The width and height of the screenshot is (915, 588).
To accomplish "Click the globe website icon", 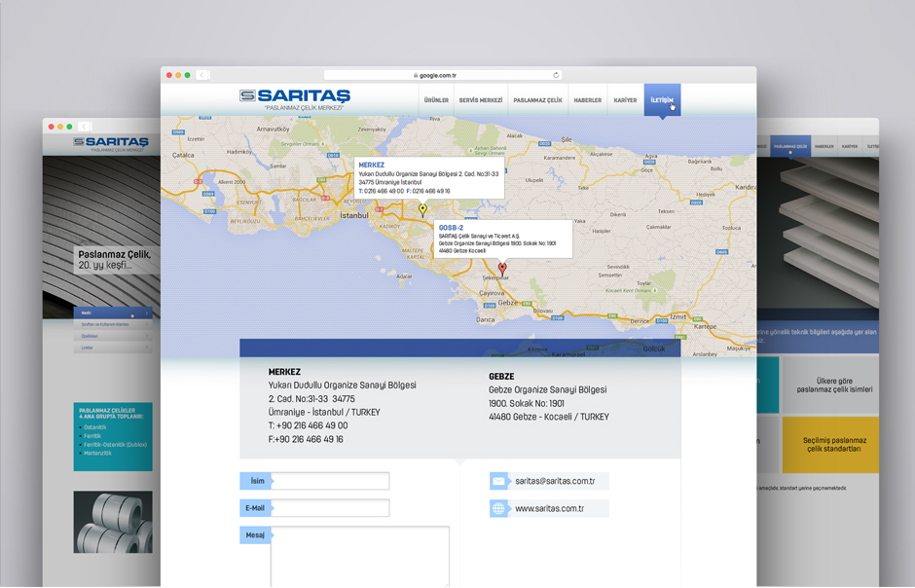I will (x=498, y=508).
